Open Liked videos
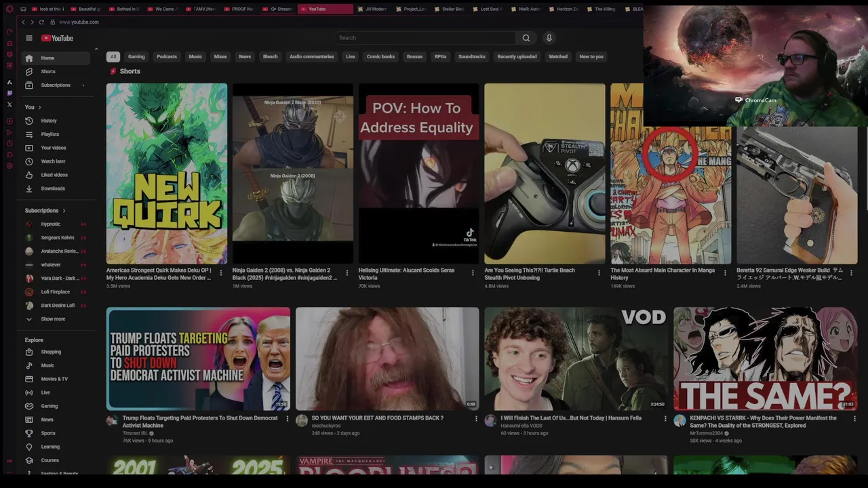The image size is (868, 488). click(56, 175)
